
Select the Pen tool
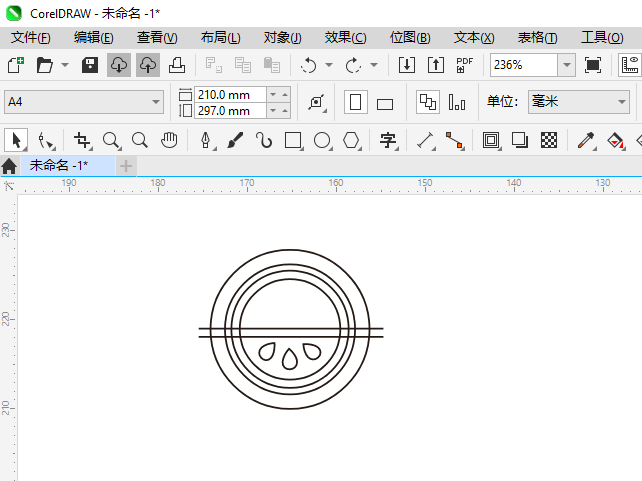point(206,140)
